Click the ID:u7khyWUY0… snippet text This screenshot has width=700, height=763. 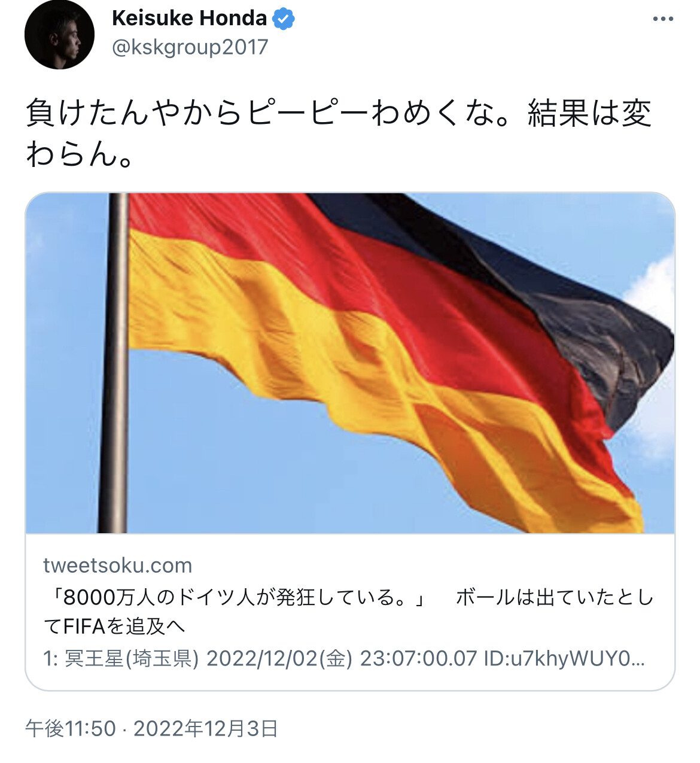(564, 658)
